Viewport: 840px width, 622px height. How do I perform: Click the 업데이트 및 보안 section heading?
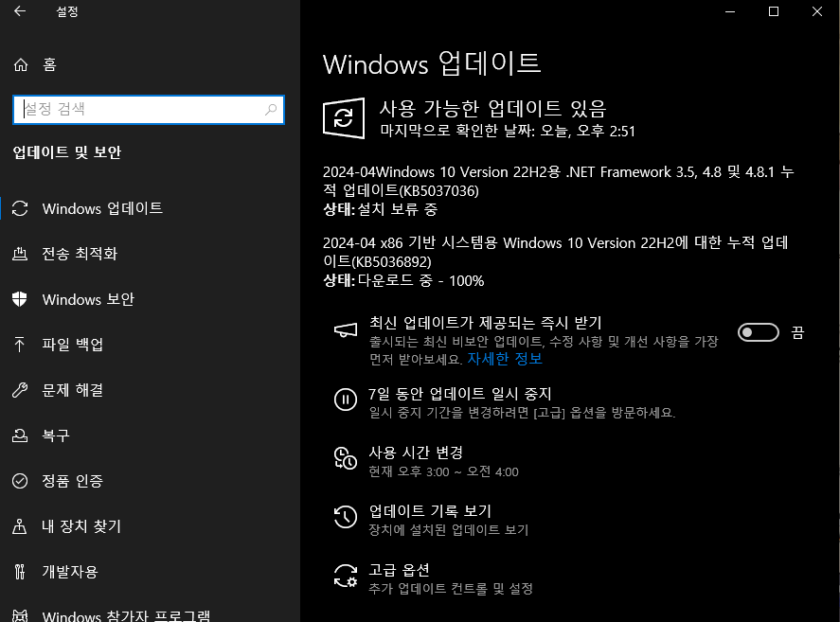[x=67, y=152]
